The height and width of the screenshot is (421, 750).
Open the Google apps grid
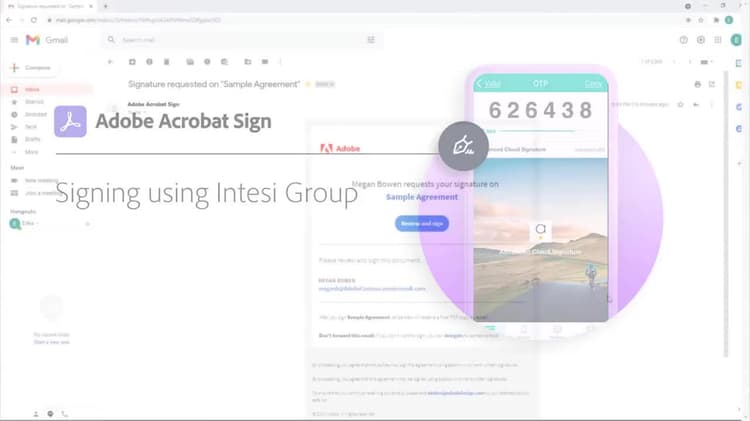point(718,40)
